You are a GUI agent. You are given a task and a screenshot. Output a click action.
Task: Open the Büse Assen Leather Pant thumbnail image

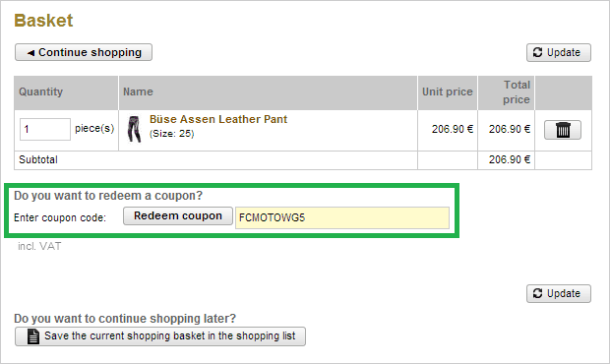coord(134,129)
